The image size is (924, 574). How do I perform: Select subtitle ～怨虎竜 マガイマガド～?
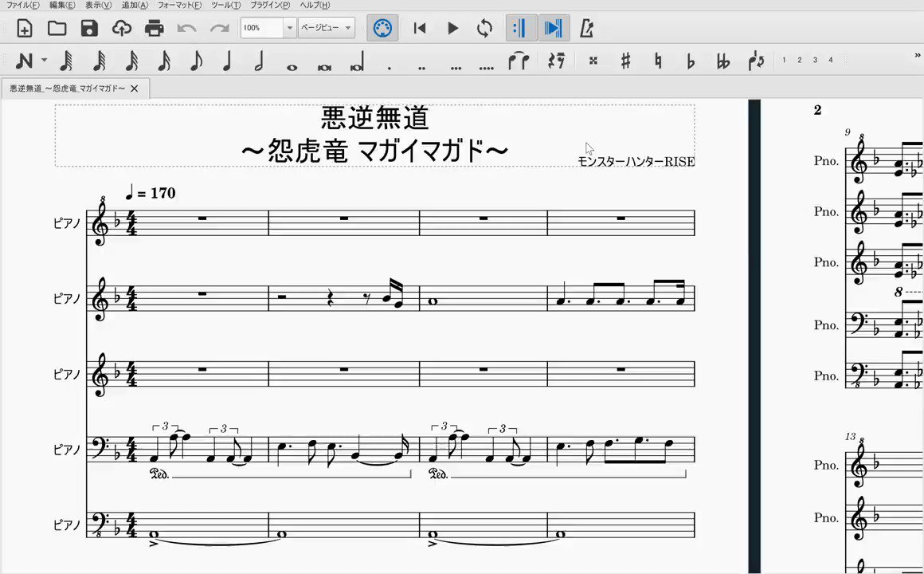point(375,151)
